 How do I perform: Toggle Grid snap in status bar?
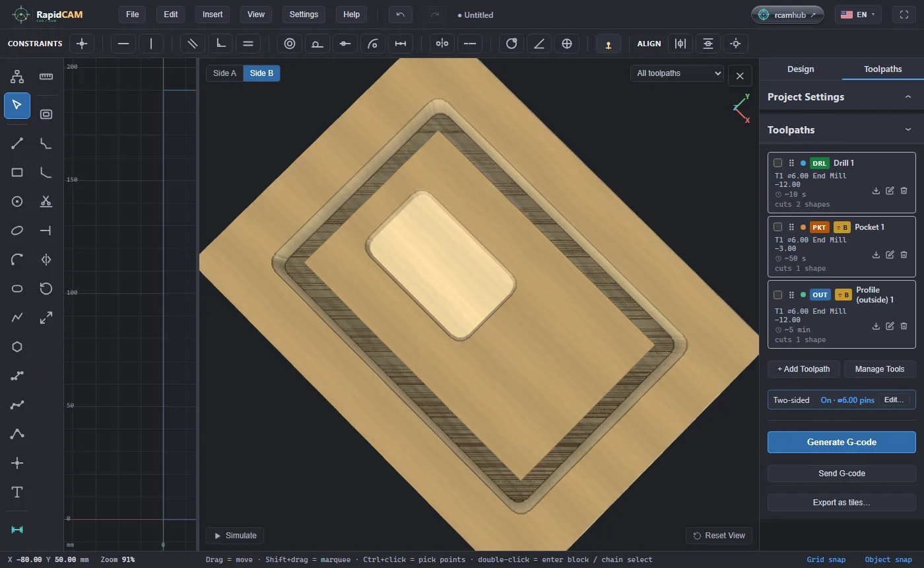(x=826, y=559)
